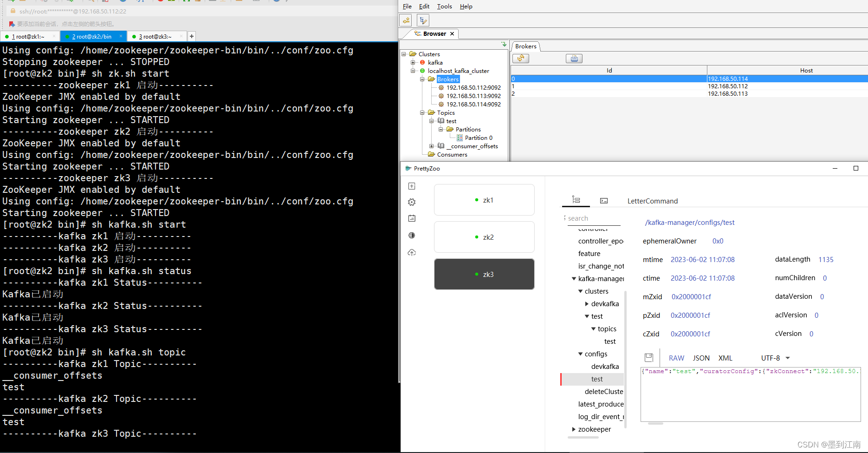Toggle PrettyZoo dark theme icon
This screenshot has width=868, height=453.
click(x=412, y=236)
